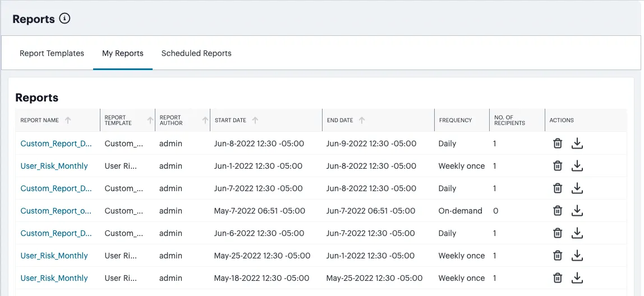
Task: Open User_Risk_Monthly link starting May-25-2022
Action: 54,256
